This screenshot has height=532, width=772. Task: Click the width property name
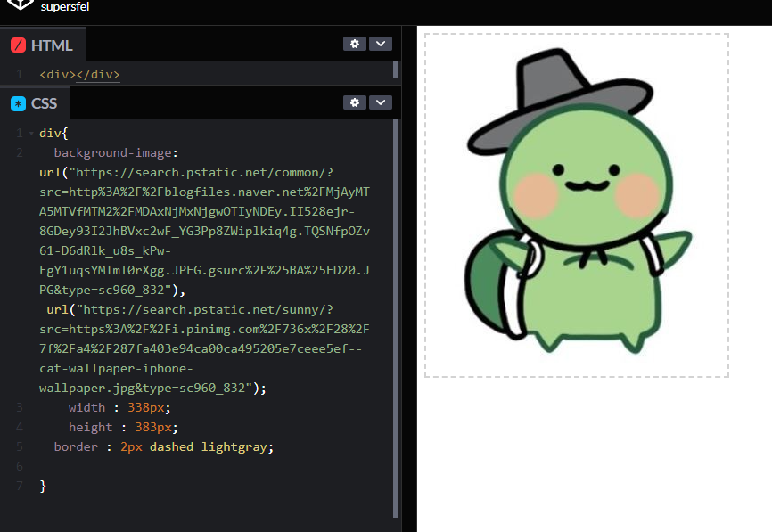click(x=86, y=407)
